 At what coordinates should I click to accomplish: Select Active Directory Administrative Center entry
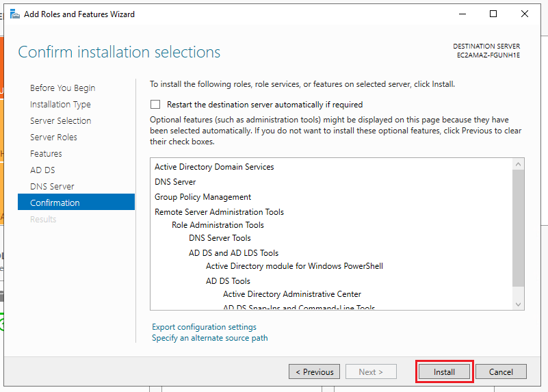(x=292, y=294)
